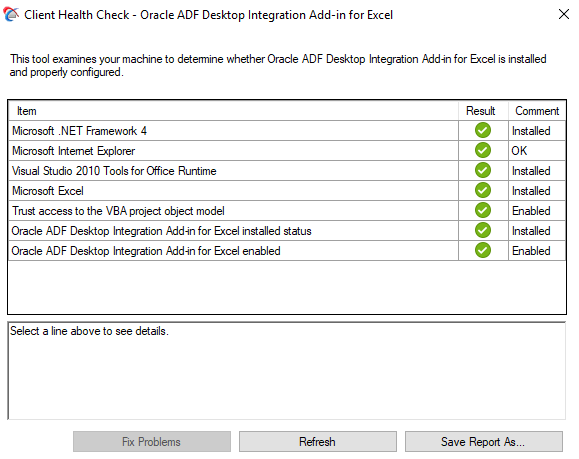Click the Oracle app icon in title bar
This screenshot has width=579, height=459.
[11, 14]
